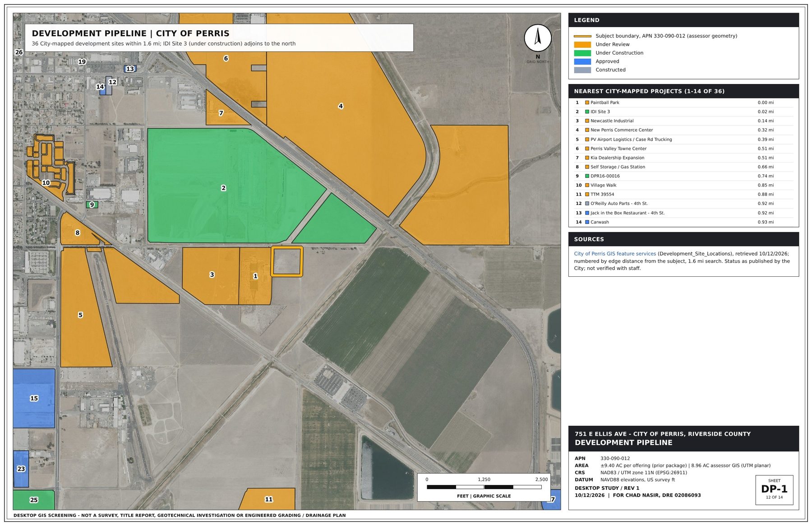
Task: Select the Under Review legend swatch
Action: pos(582,45)
